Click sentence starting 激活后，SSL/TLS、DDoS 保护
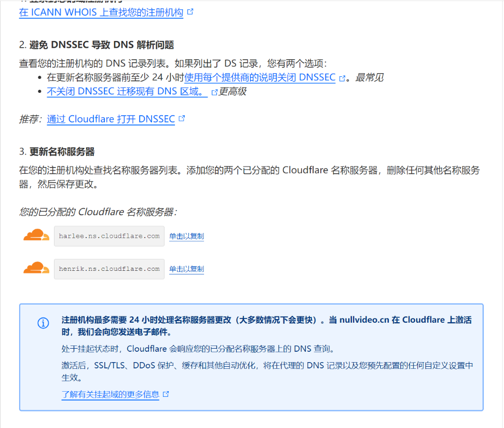This screenshot has width=504, height=428. click(x=267, y=371)
